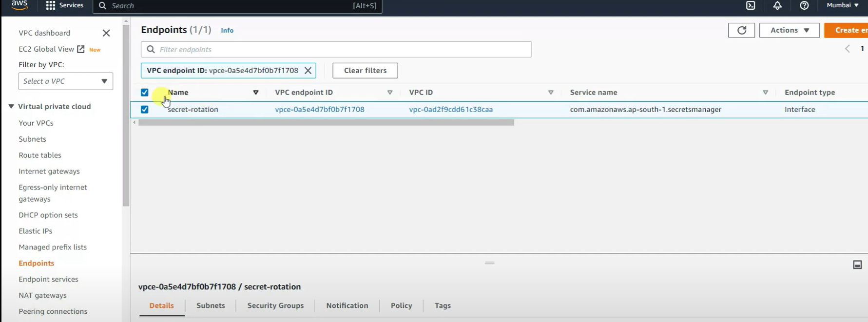Go to Internet gateways
Viewport: 868px width, 322px height.
pos(49,171)
